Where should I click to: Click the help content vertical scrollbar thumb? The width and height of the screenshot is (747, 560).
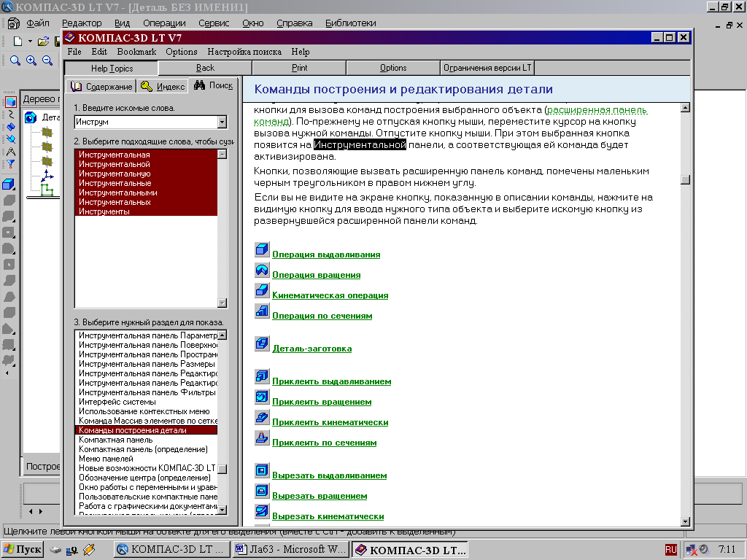tap(686, 179)
